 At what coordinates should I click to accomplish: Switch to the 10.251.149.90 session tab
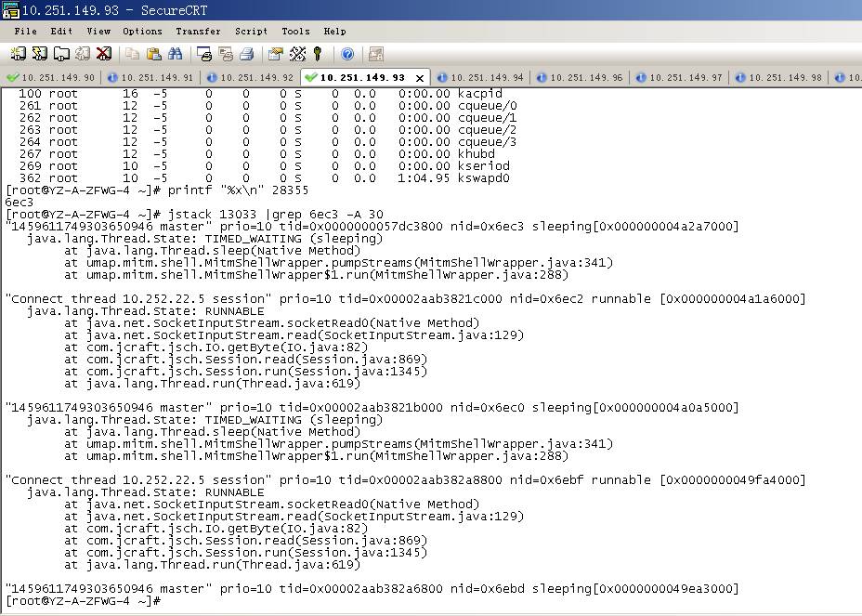click(x=50, y=77)
